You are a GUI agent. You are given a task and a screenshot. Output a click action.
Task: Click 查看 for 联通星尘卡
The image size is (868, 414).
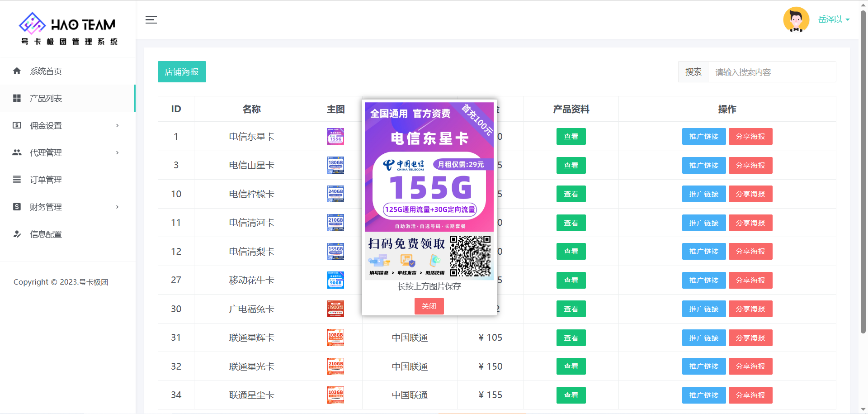[x=571, y=395]
